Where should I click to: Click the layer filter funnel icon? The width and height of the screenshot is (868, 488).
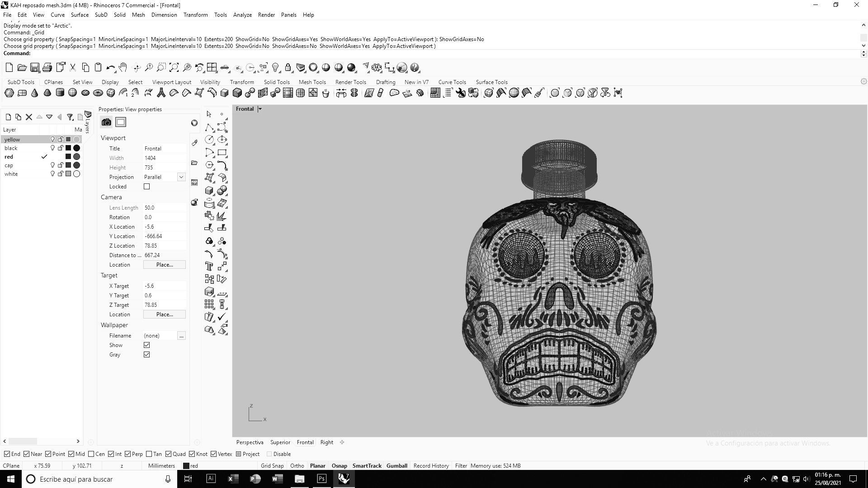pos(70,117)
